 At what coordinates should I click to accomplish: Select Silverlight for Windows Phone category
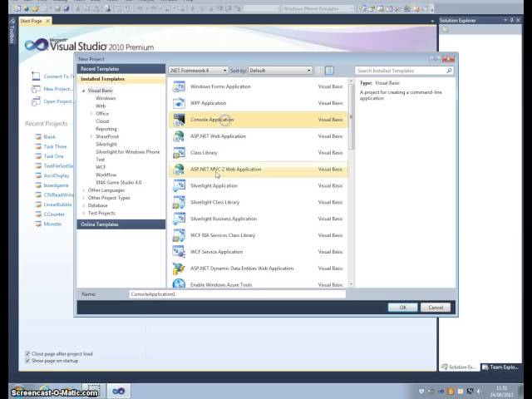click(127, 152)
